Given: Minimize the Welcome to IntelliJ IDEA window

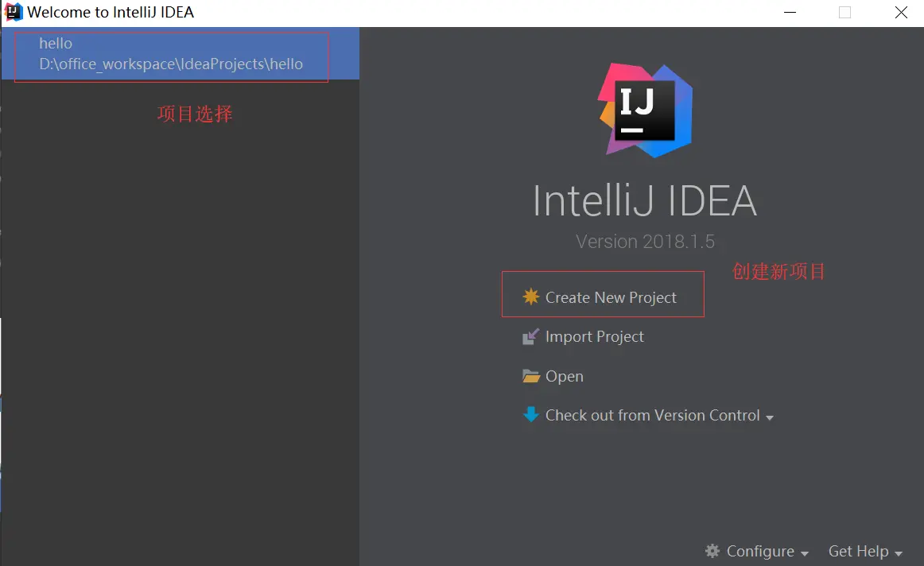Looking at the screenshot, I should [x=790, y=13].
